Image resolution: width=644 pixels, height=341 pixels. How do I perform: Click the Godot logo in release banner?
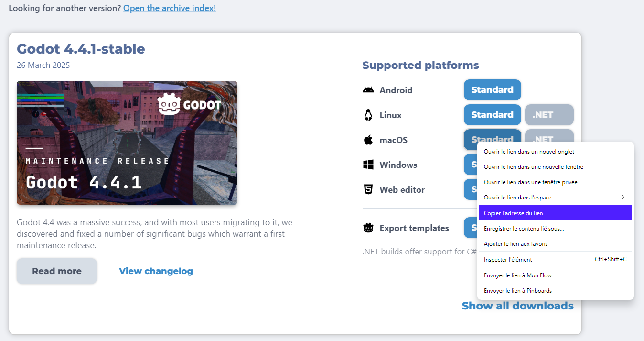(189, 104)
